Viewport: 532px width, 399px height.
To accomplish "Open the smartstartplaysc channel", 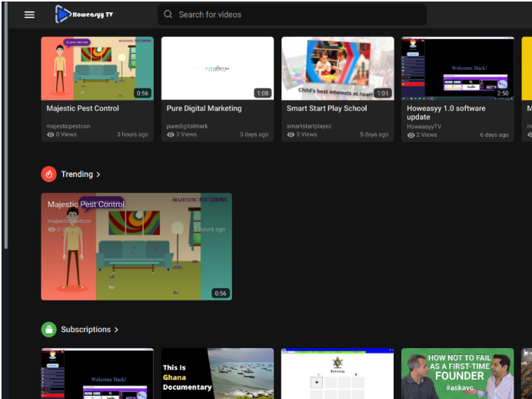I will tap(309, 126).
